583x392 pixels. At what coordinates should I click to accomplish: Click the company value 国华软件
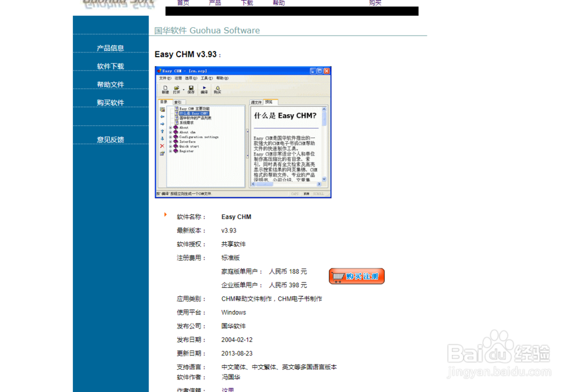(x=234, y=326)
